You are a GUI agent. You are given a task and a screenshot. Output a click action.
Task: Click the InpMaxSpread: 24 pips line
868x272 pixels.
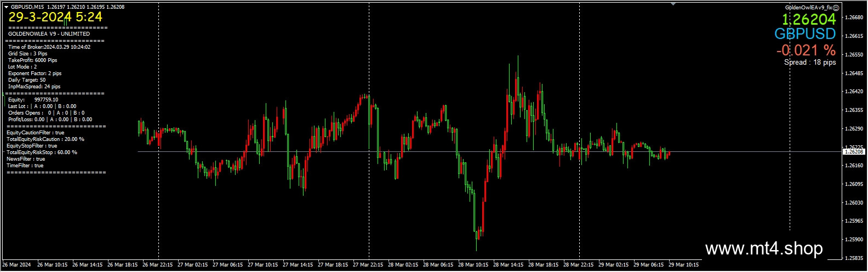(35, 87)
